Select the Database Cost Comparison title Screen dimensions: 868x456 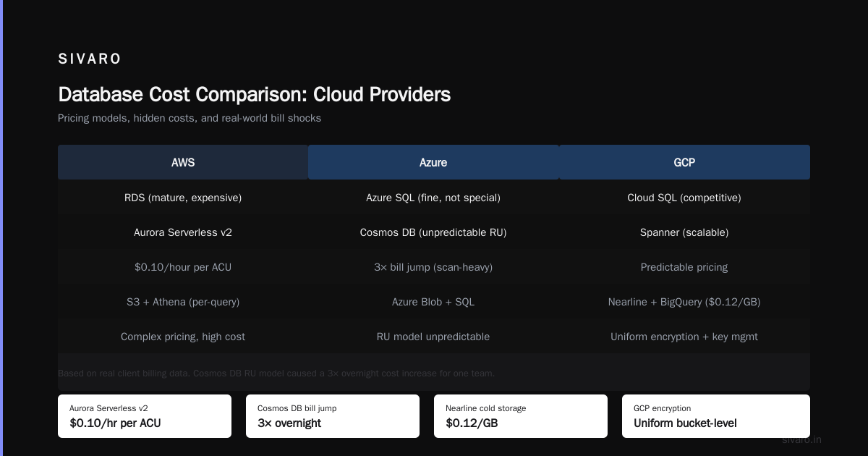tap(254, 94)
